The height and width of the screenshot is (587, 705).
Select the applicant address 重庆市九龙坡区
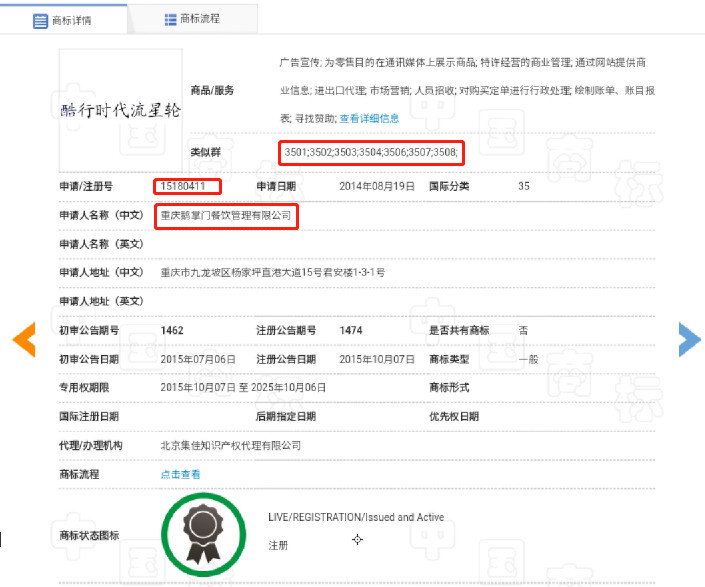pyautogui.click(x=272, y=272)
